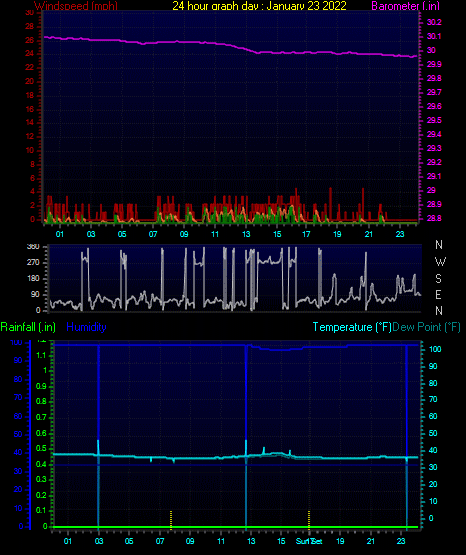Click the 30.1 barometer scale value
This screenshot has width=466, height=555.
(x=434, y=36)
